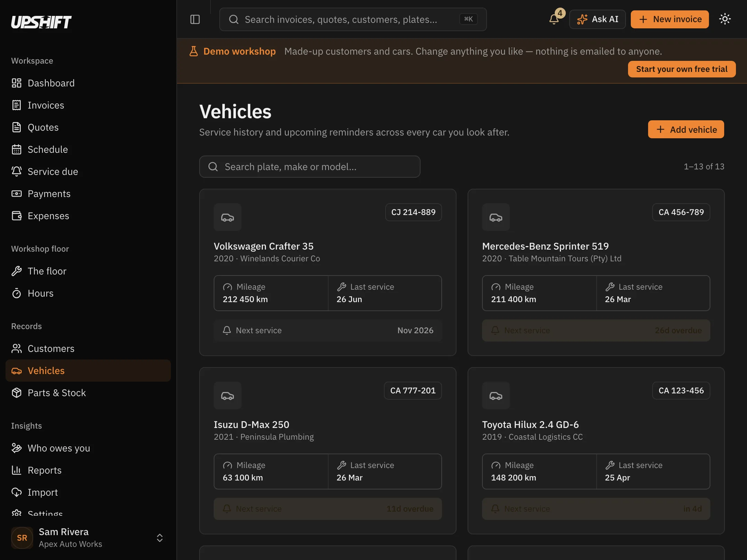747x560 pixels.
Task: Open the Import page
Action: [88, 492]
